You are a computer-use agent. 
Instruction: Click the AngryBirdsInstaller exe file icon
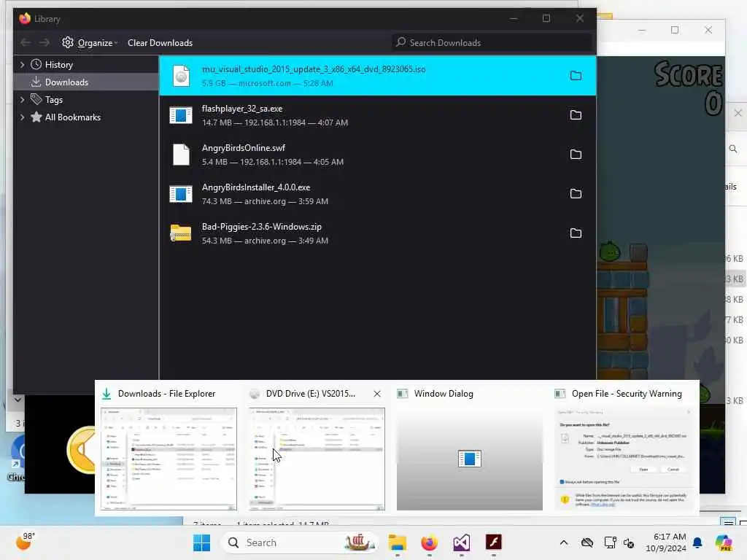(x=181, y=194)
